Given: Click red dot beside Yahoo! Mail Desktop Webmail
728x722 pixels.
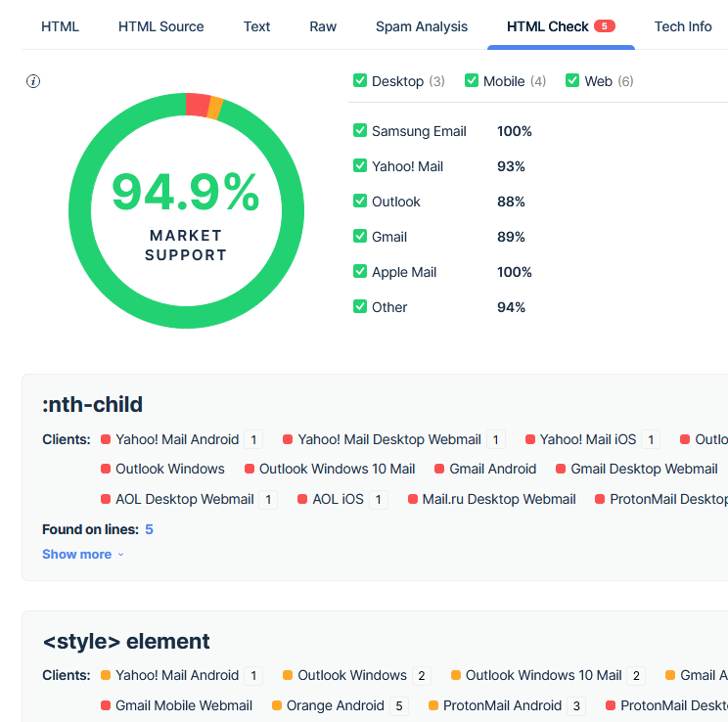Looking at the screenshot, I should click(x=288, y=439).
